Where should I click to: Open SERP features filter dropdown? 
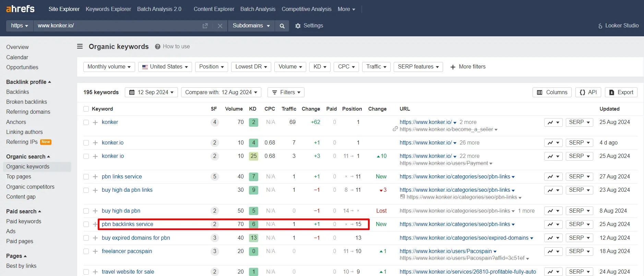pyautogui.click(x=418, y=67)
